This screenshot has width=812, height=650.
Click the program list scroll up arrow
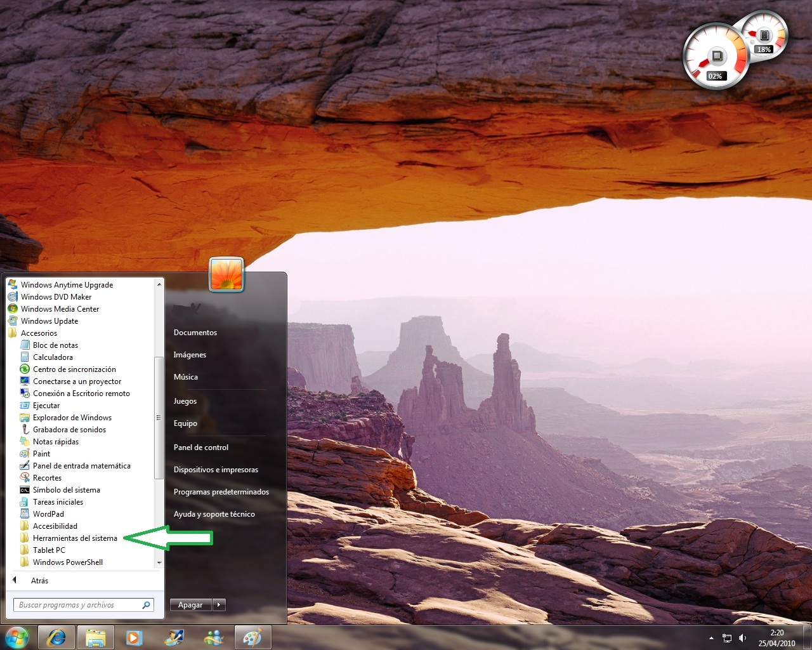point(159,284)
